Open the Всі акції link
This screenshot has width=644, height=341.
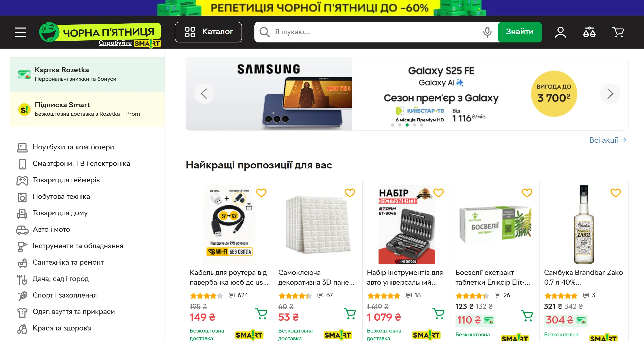pyautogui.click(x=608, y=140)
